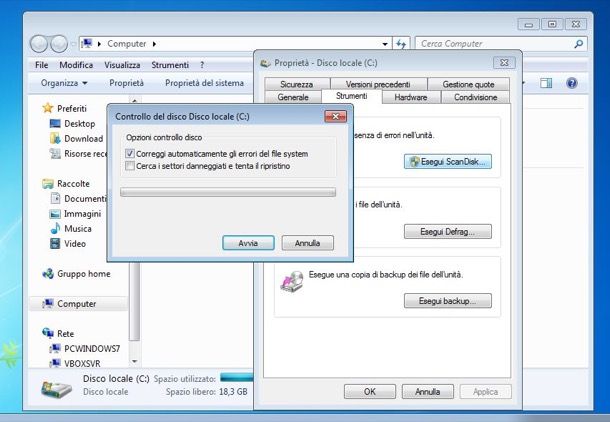Click the Explorer forward arrow button
Image resolution: width=610 pixels, height=422 pixels.
[x=59, y=44]
